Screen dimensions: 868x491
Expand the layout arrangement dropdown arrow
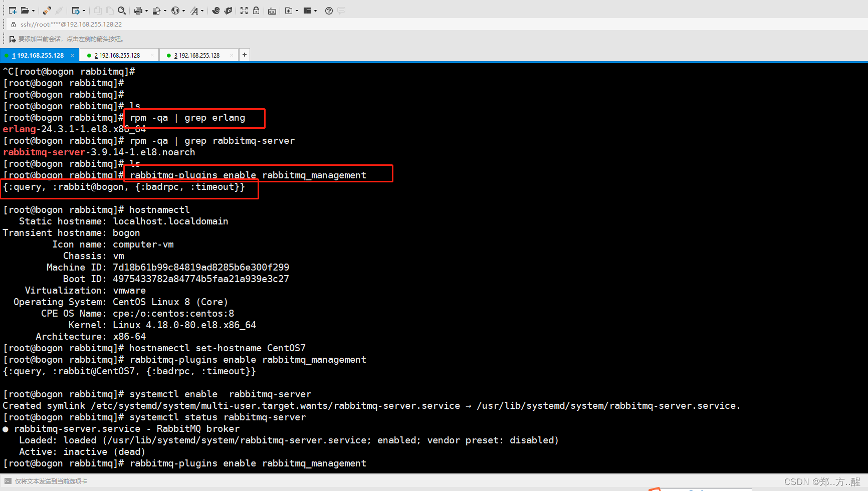pyautogui.click(x=315, y=11)
